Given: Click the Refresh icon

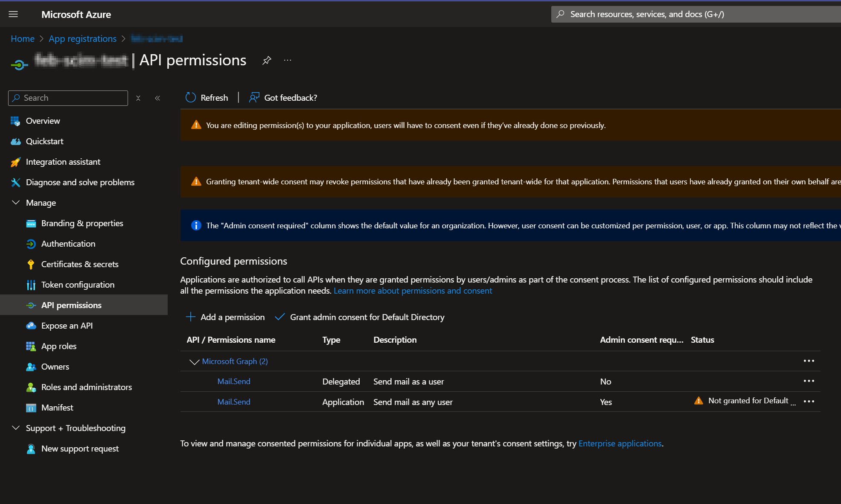Looking at the screenshot, I should click(x=190, y=98).
